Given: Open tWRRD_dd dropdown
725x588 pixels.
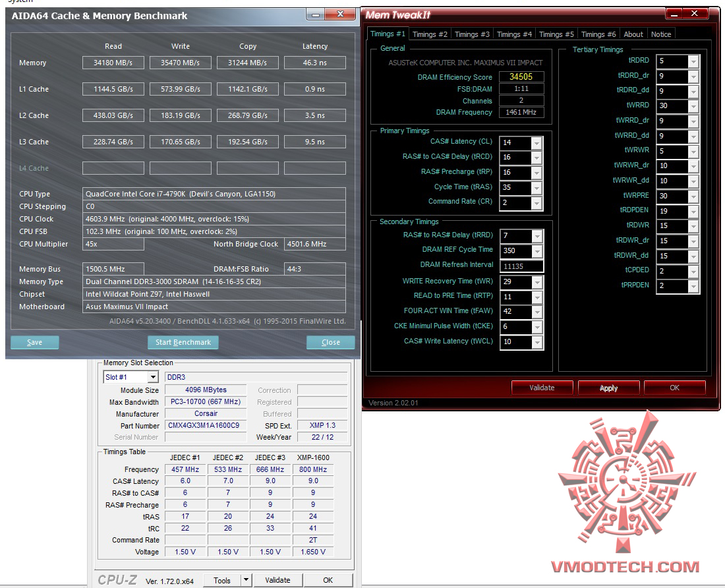Looking at the screenshot, I should tap(693, 136).
